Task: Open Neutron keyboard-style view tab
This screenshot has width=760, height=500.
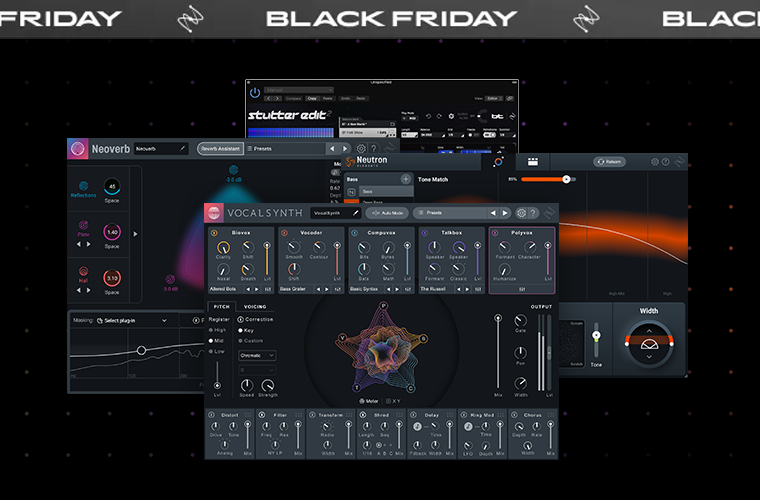Action: tap(533, 162)
